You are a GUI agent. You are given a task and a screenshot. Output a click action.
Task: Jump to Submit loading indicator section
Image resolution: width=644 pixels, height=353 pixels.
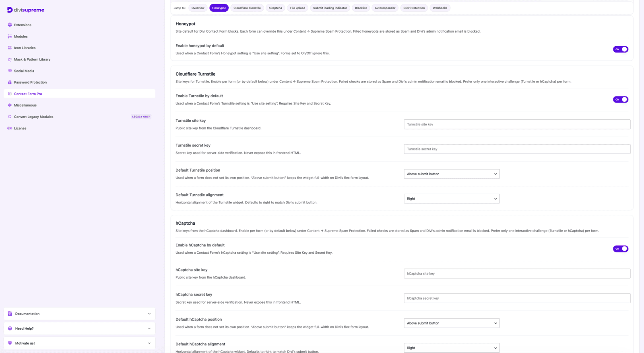point(330,8)
